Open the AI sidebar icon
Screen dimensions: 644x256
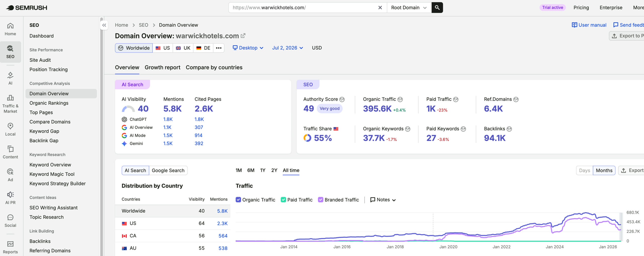coord(10,78)
